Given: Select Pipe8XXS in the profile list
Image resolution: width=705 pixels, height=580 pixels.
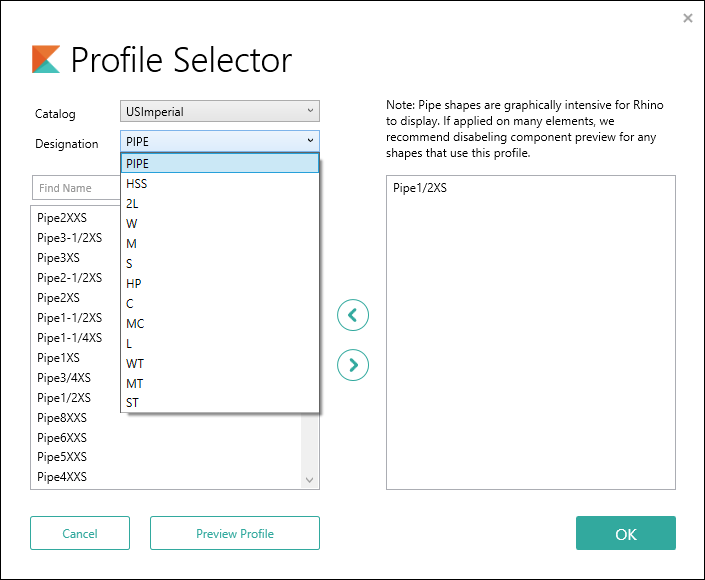Looking at the screenshot, I should pyautogui.click(x=62, y=417).
